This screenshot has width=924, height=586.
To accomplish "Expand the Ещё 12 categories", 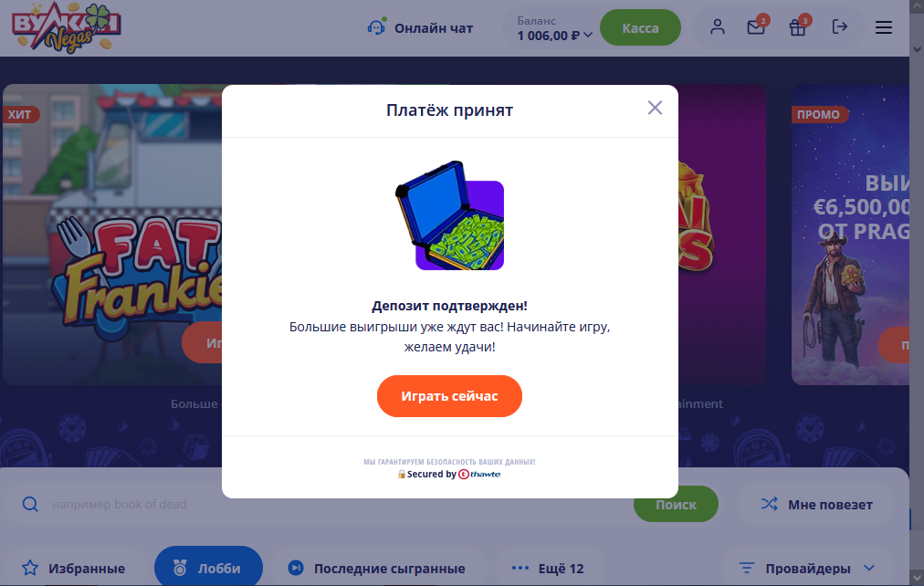I will point(549,569).
